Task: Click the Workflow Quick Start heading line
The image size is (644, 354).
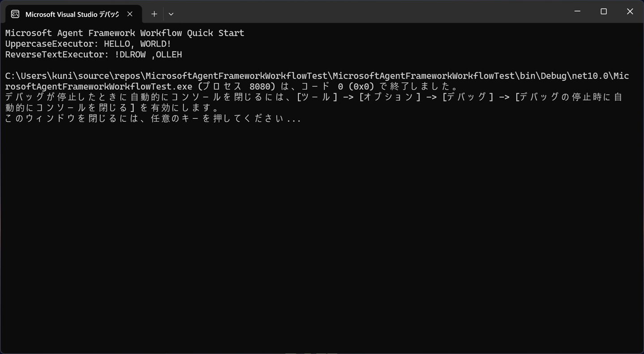Action: tap(125, 33)
